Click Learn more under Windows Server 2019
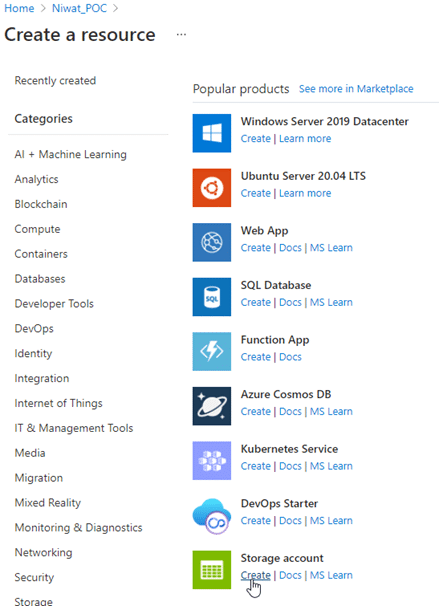 click(x=305, y=138)
